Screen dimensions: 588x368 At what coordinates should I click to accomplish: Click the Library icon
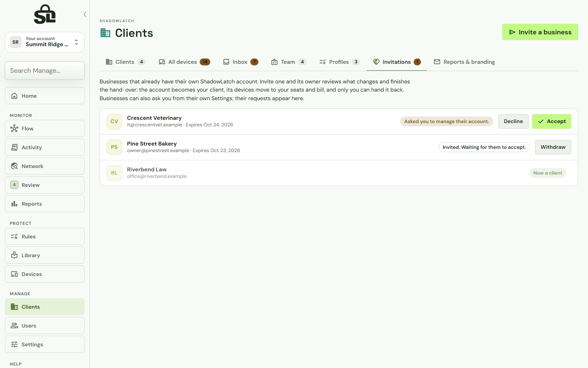point(14,255)
